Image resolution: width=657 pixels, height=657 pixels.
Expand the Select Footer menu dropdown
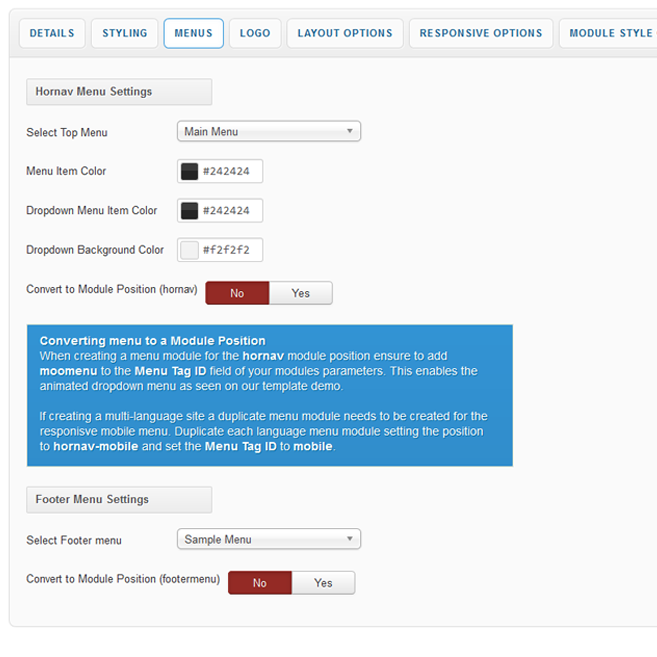click(268, 539)
